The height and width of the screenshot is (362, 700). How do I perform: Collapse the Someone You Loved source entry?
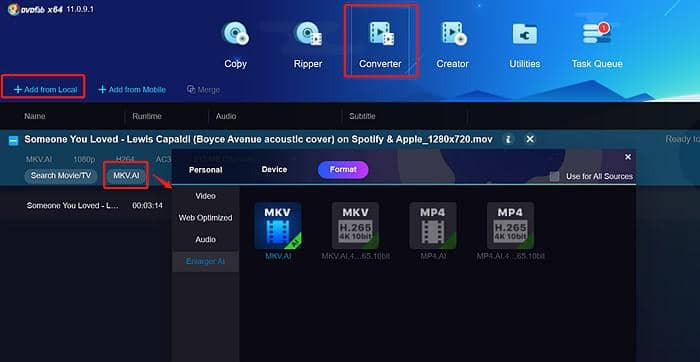[x=13, y=140]
